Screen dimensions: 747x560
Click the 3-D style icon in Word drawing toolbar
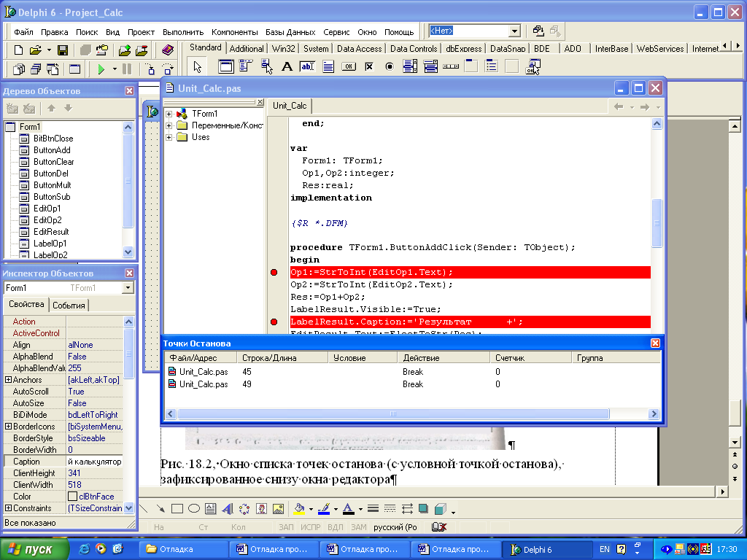(x=440, y=509)
